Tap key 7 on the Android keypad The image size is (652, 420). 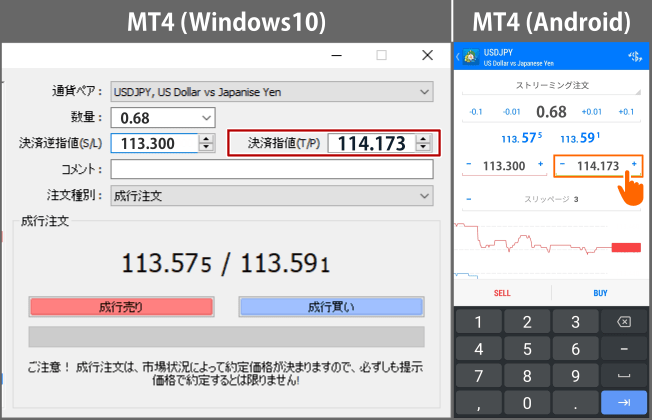tap(479, 376)
